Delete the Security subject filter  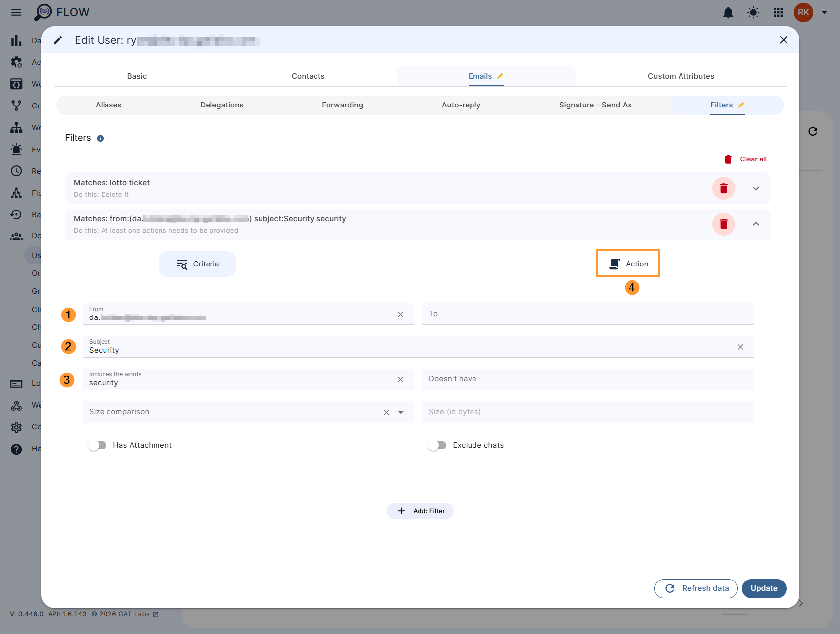pos(724,224)
